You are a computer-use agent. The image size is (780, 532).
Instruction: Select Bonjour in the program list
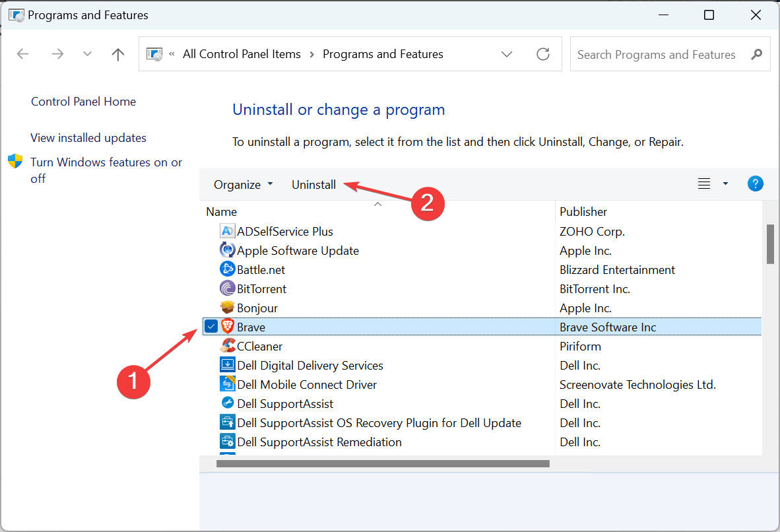257,308
